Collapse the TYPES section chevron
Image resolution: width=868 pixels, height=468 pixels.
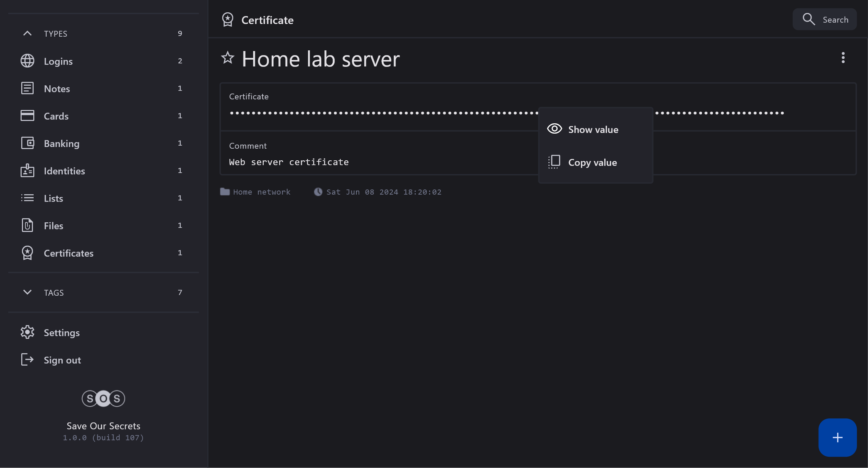[x=27, y=34]
